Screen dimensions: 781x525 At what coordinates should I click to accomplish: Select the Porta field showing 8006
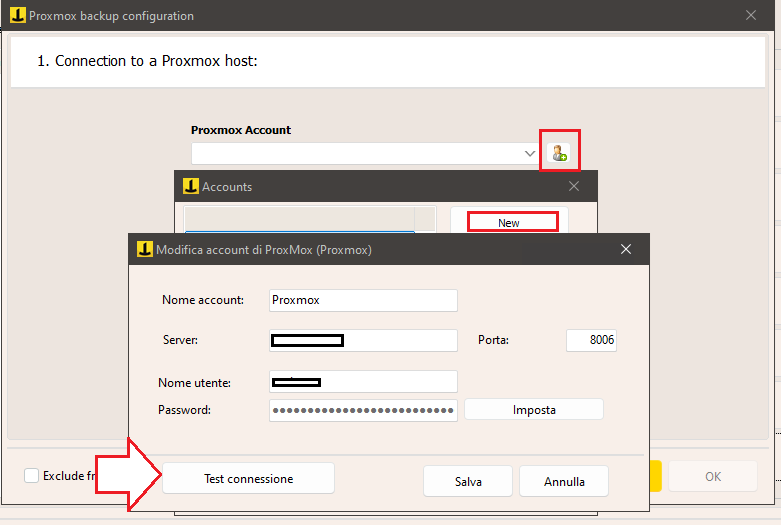pyautogui.click(x=591, y=340)
